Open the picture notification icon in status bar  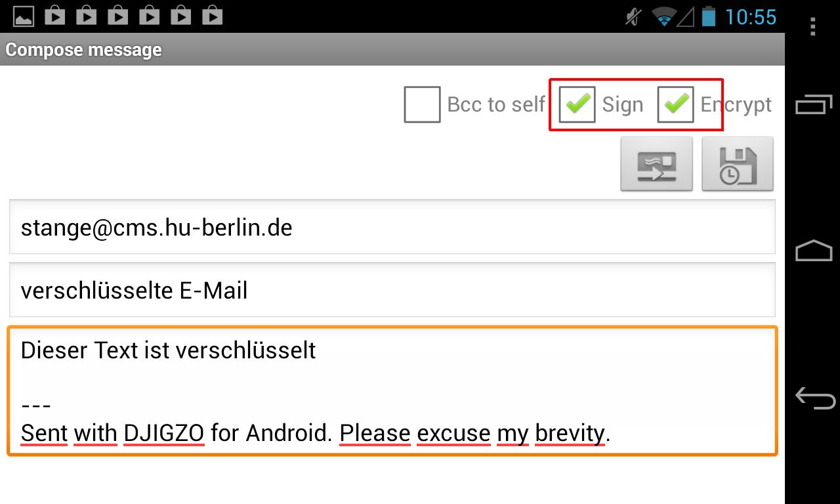[x=24, y=16]
